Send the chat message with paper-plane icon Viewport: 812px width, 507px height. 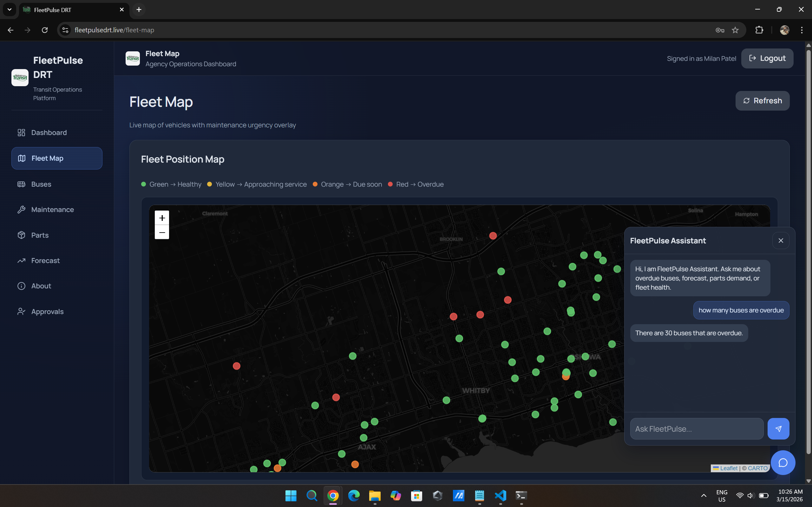(x=778, y=428)
